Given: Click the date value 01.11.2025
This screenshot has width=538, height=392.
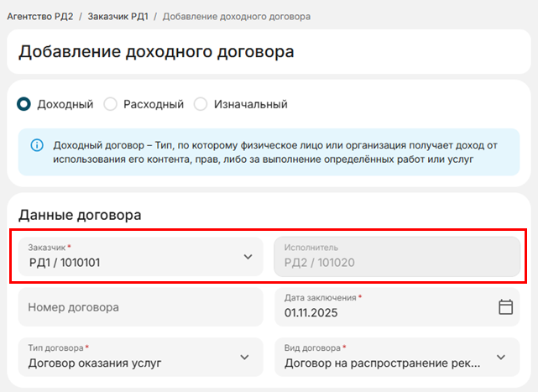Looking at the screenshot, I should [310, 314].
